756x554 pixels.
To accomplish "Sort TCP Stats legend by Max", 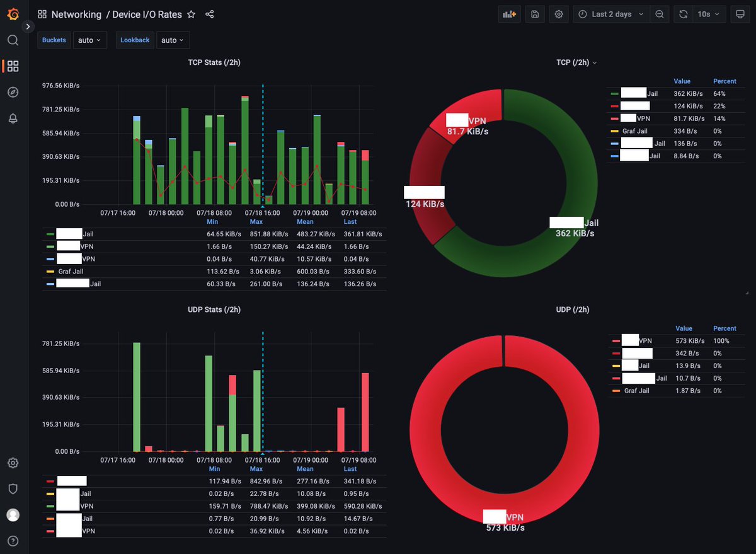I will point(256,222).
